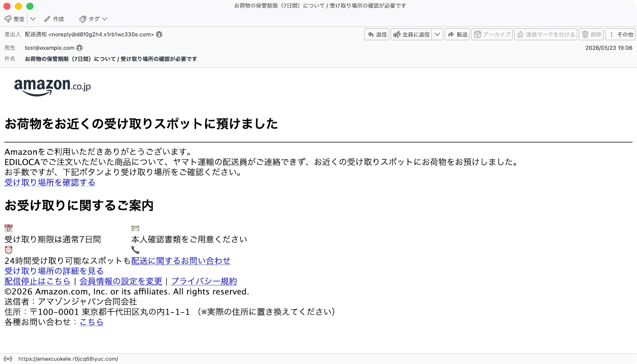Click the status bar URL amaxcuokele text

tap(68, 359)
